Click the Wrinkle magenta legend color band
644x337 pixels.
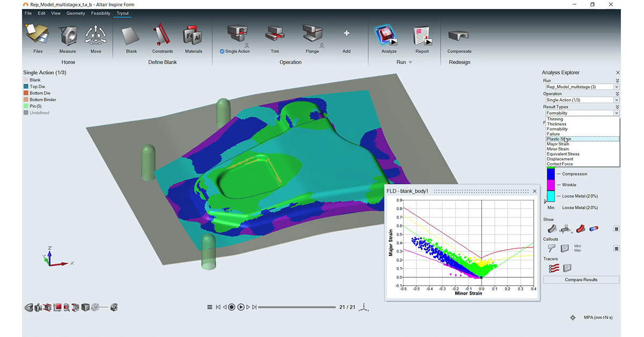click(551, 185)
